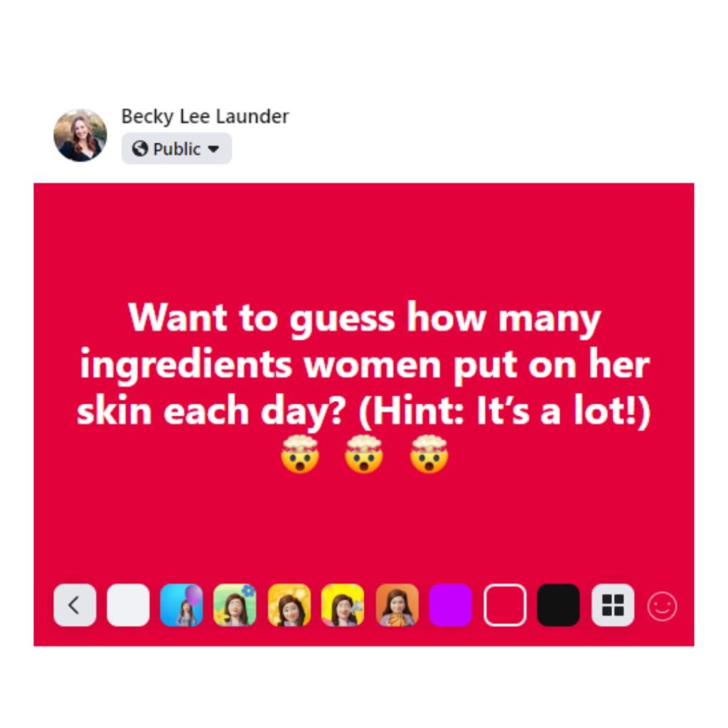Click into the post text about ingredients
This screenshot has height=728, width=728.
point(363,364)
